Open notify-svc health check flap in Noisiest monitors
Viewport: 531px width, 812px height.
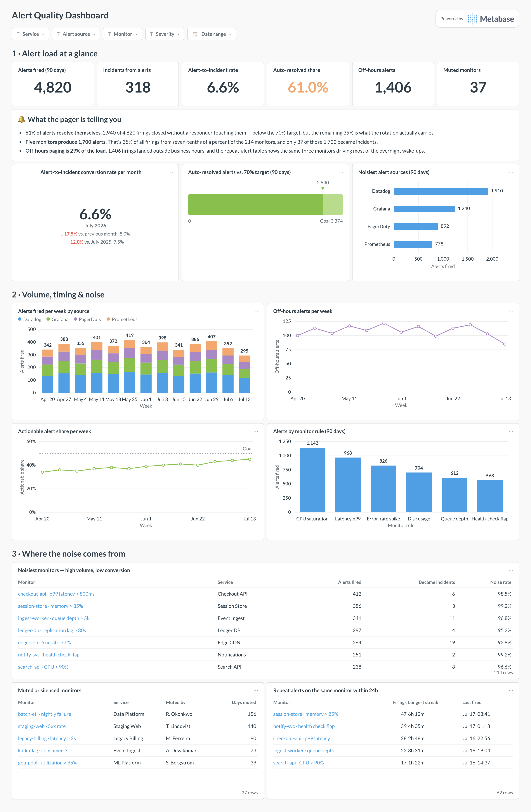[x=49, y=655]
